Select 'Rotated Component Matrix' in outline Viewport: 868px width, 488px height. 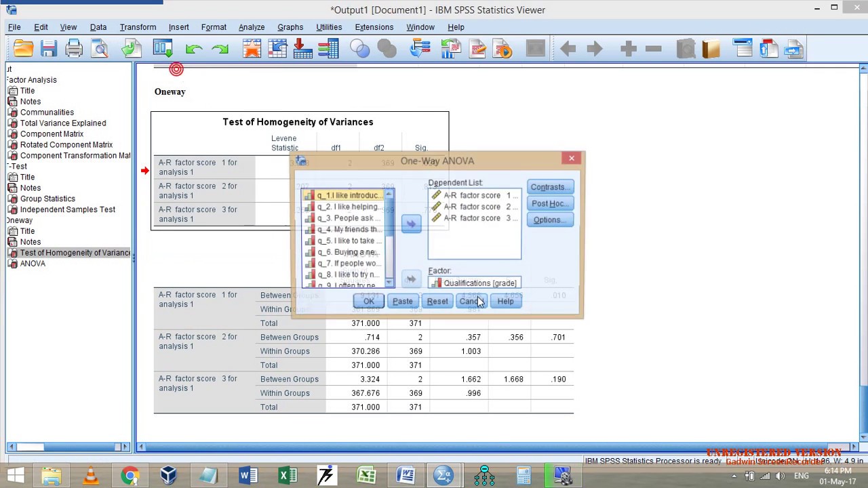(66, 145)
